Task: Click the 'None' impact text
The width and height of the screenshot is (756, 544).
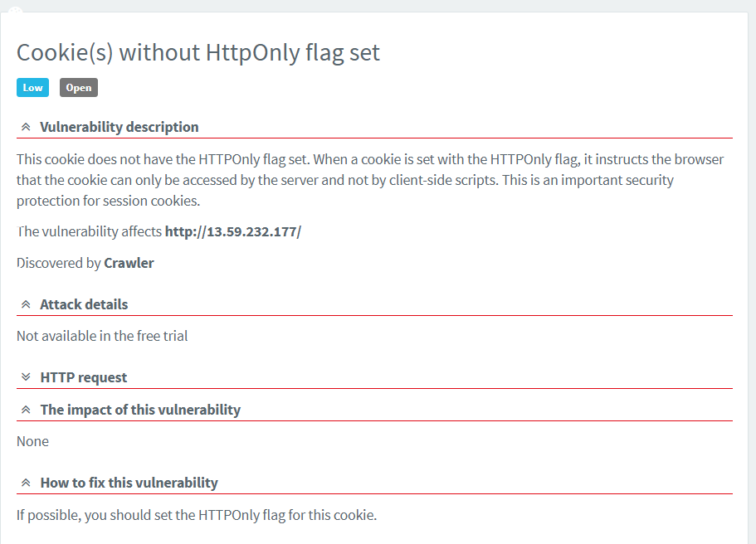Action: [32, 441]
